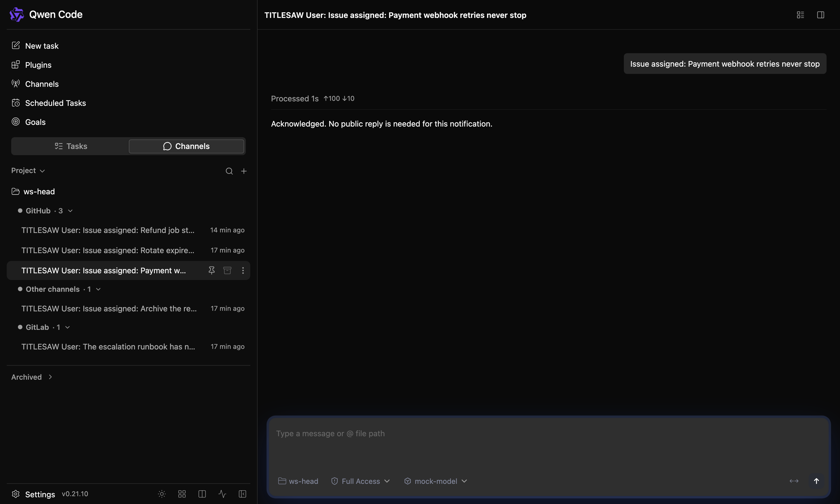Pin the Payment webhook conversation
This screenshot has height=504, width=840.
(211, 270)
